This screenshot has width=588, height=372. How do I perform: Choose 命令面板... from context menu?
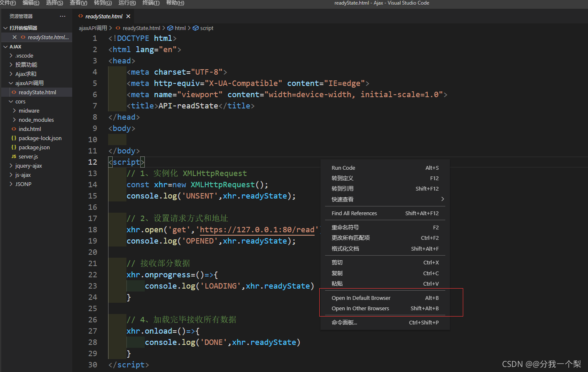385,322
